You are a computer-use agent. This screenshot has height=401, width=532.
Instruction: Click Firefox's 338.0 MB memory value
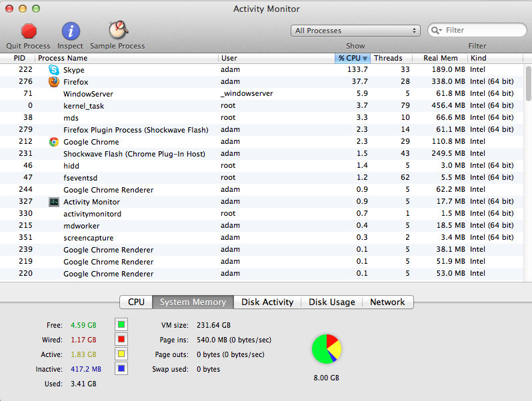click(x=448, y=81)
